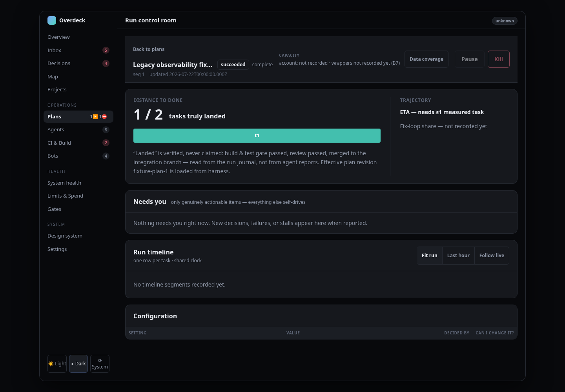Open CI & Build in the sidebar
The image size is (565, 392).
pyautogui.click(x=78, y=143)
